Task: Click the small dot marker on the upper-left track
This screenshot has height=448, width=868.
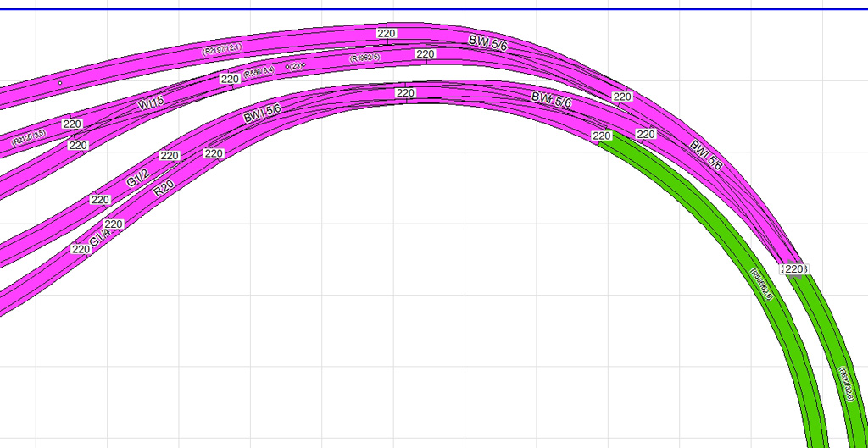Action: [59, 83]
